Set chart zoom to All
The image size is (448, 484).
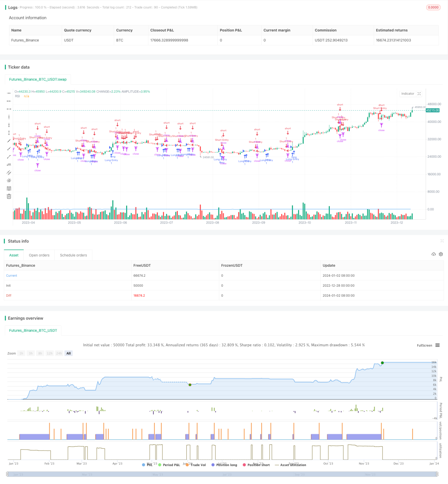69,353
